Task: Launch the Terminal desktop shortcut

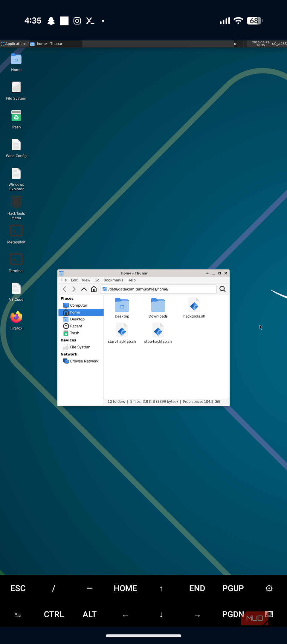Action: pyautogui.click(x=16, y=263)
